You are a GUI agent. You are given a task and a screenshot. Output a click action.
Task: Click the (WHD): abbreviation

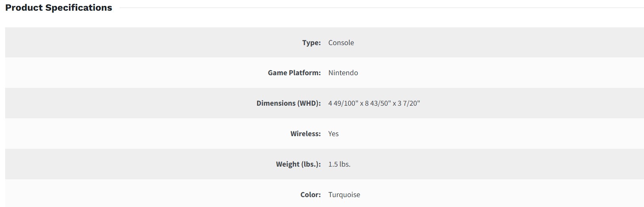(309, 103)
